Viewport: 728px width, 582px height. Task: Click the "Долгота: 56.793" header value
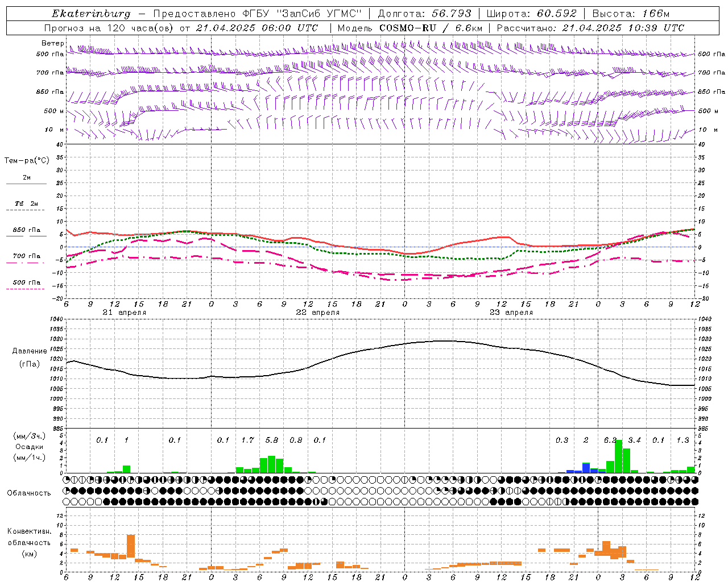click(424, 14)
